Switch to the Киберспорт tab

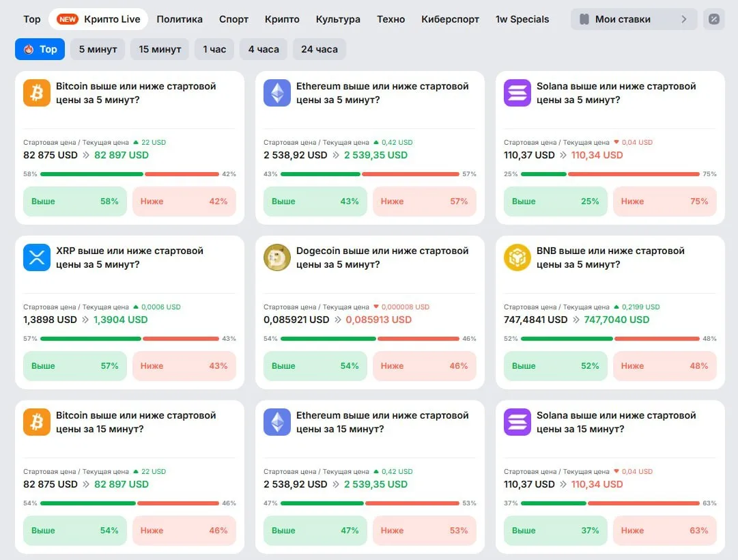click(450, 19)
